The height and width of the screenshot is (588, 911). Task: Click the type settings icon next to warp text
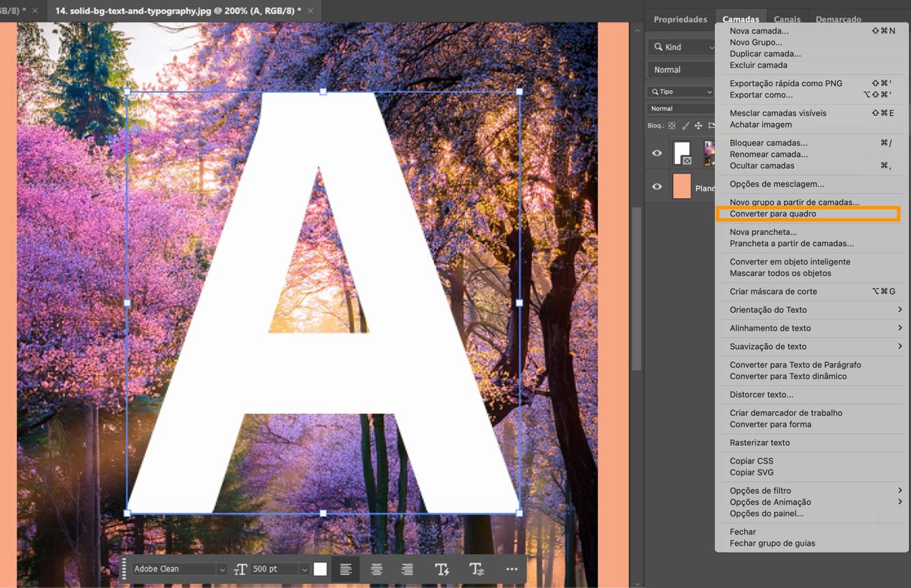tap(475, 569)
